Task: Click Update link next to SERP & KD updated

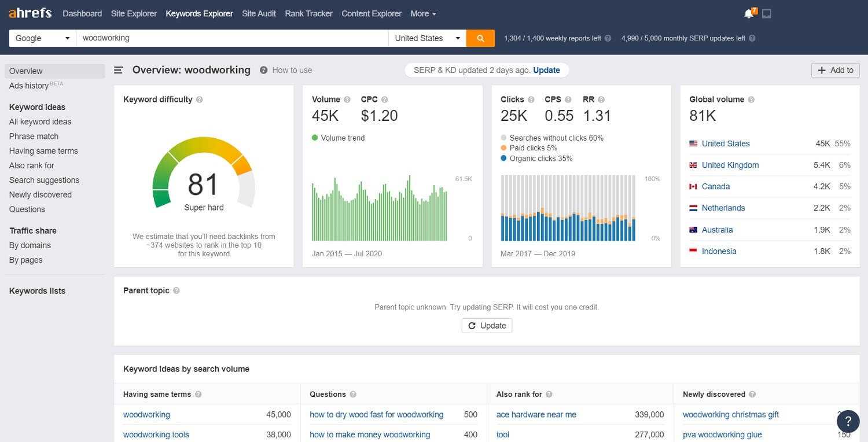Action: pyautogui.click(x=546, y=70)
